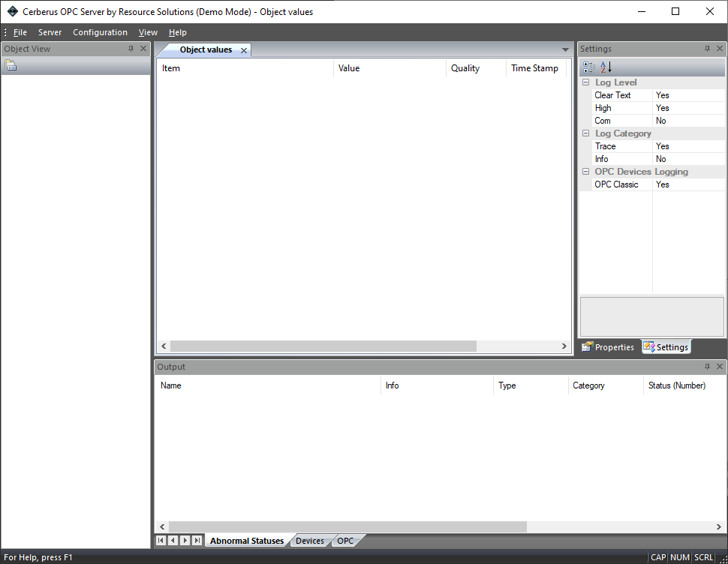Switch to the Devices output tab
Screen dimensions: 728x564
click(310, 541)
